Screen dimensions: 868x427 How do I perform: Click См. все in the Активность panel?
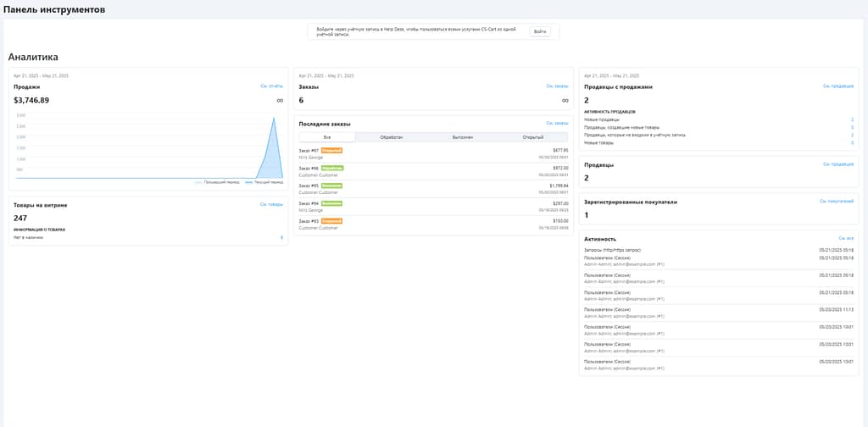pos(845,239)
